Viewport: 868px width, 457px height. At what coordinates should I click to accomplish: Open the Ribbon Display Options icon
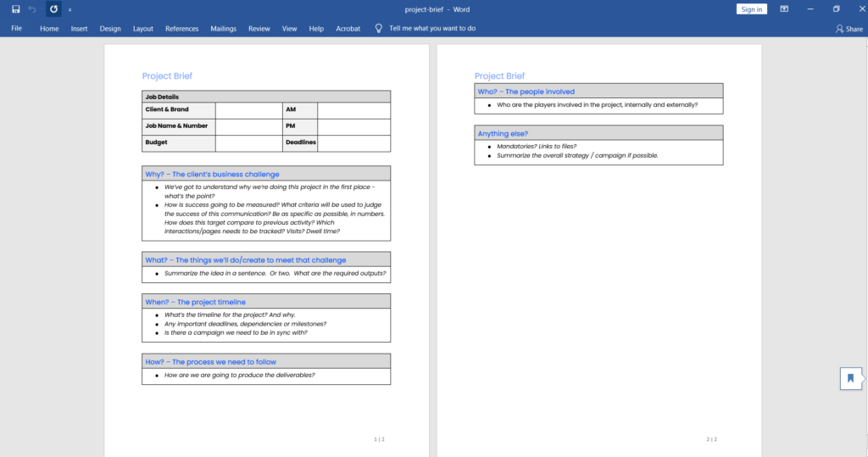(x=784, y=8)
